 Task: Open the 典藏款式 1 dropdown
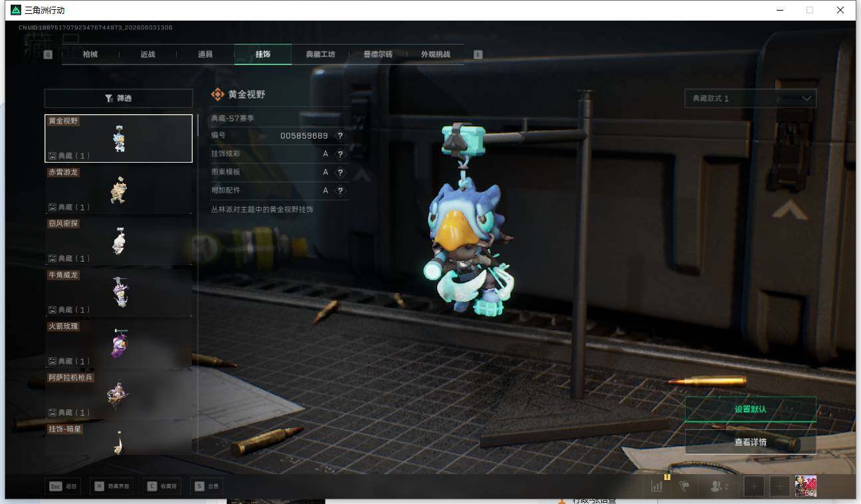click(x=750, y=98)
